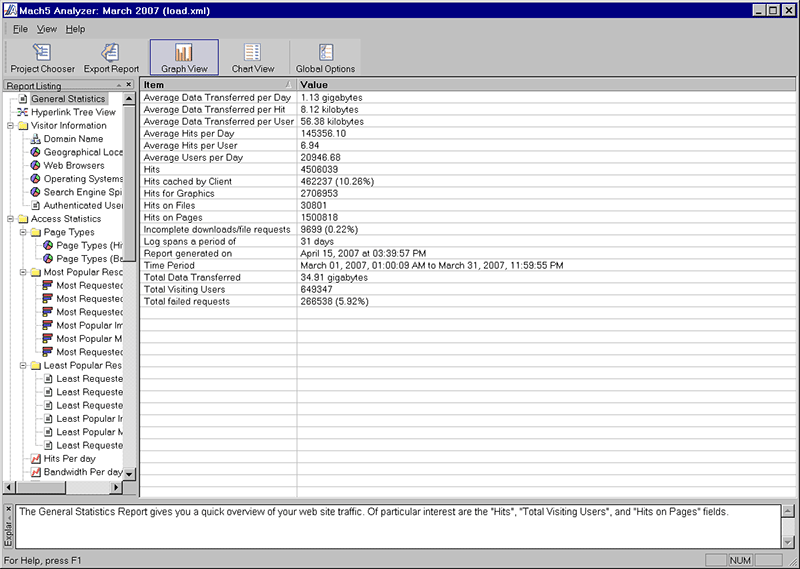Open Bandwidth Per day line graph icon
This screenshot has height=569, width=800.
tap(36, 472)
